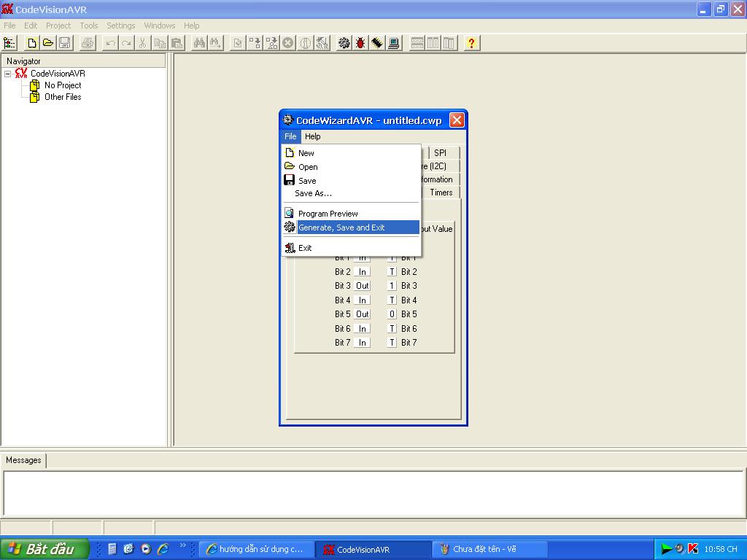Open the CodeWizardAVR Help menu
Screen dimensions: 747x560
[312, 136]
